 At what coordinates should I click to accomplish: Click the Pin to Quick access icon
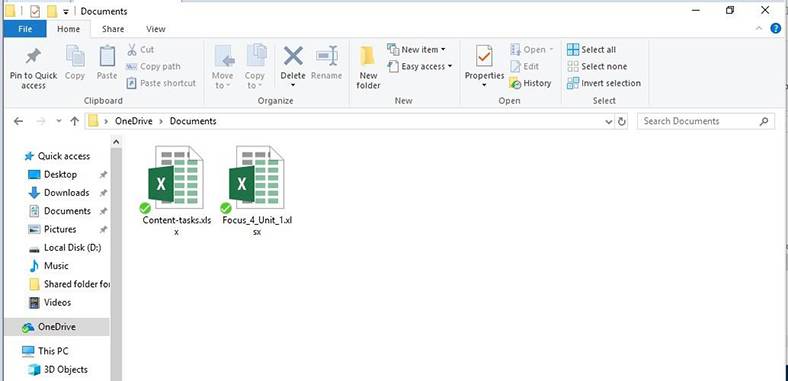(33, 56)
